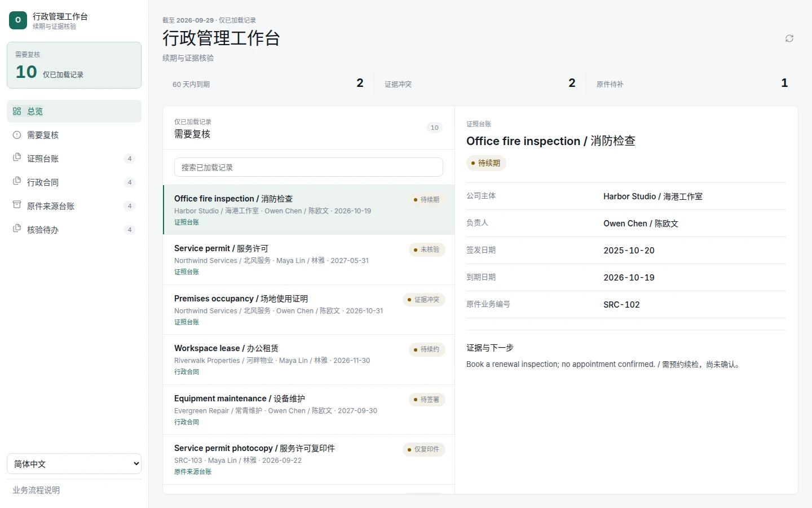The image size is (812, 508).
Task: Click the 仅复印件 status badge
Action: pos(424,449)
